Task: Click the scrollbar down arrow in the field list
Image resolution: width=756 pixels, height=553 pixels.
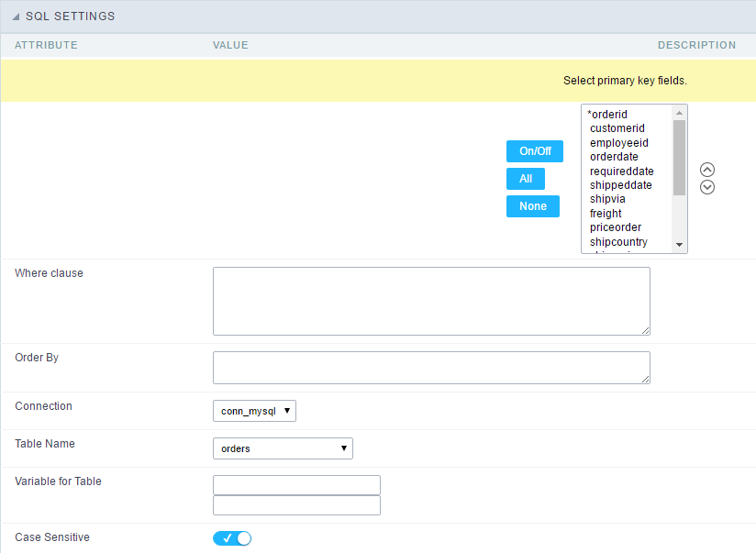Action: 680,244
